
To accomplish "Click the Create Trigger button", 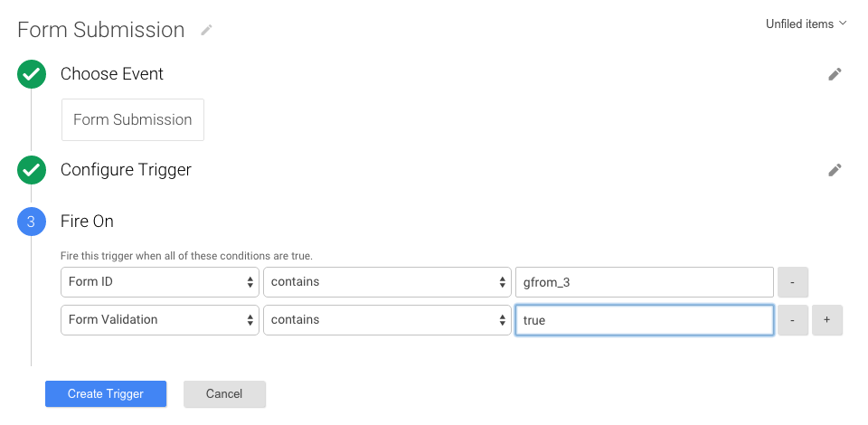I will tap(106, 393).
